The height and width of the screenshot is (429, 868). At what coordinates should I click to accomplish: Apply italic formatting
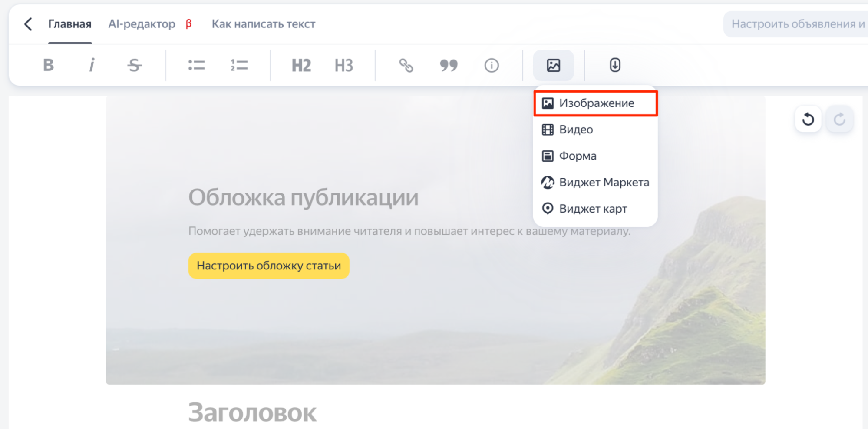click(92, 65)
